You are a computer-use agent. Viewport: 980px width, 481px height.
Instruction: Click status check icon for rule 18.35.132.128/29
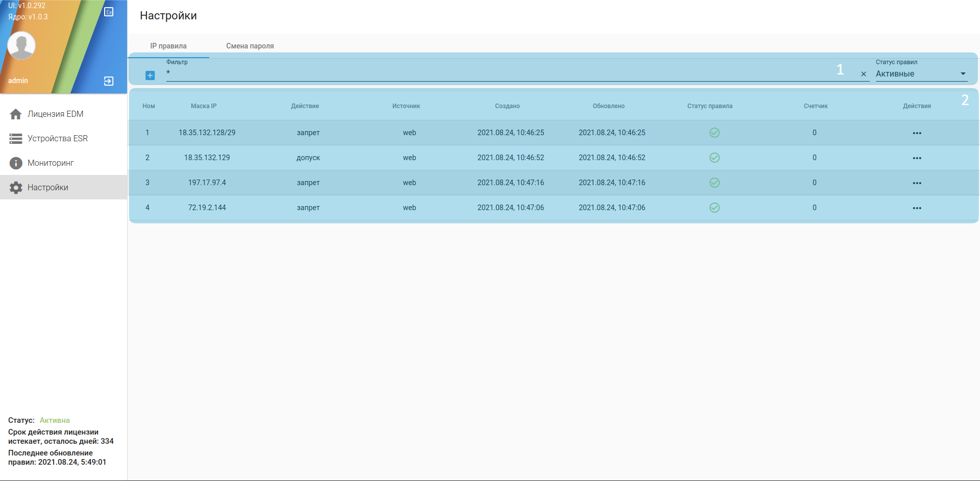715,133
